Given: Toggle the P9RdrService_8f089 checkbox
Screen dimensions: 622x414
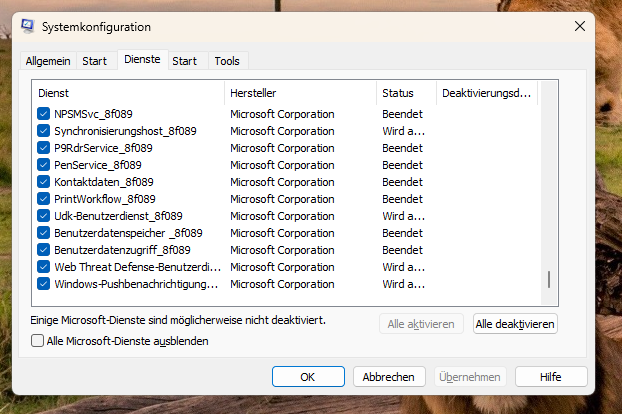Looking at the screenshot, I should 44,148.
